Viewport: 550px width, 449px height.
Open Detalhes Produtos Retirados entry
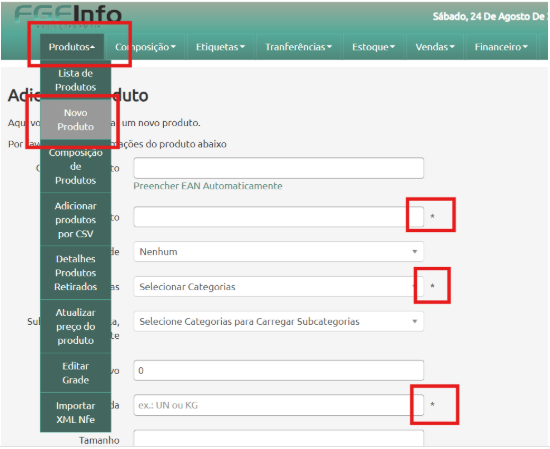click(x=76, y=273)
